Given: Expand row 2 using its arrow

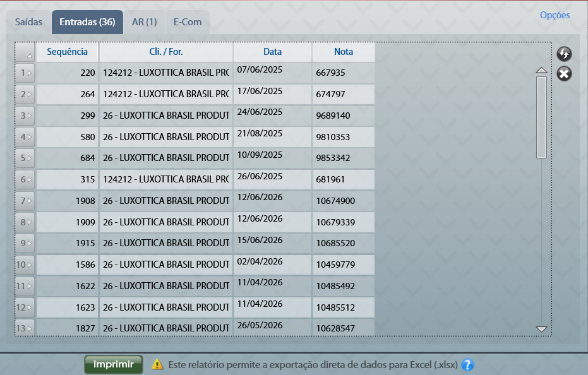Looking at the screenshot, I should point(30,94).
